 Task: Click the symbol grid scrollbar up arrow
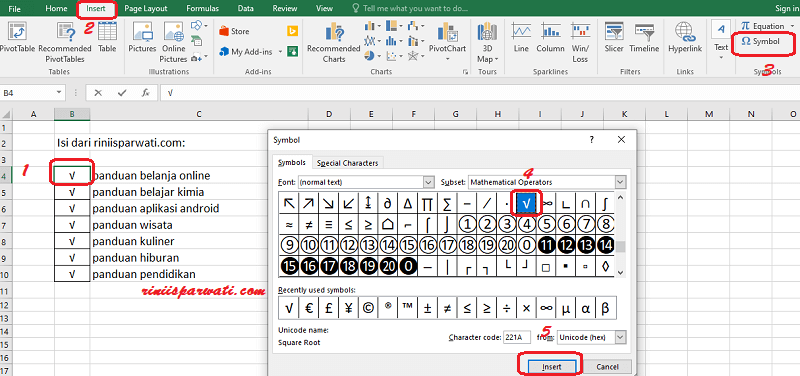pyautogui.click(x=620, y=198)
